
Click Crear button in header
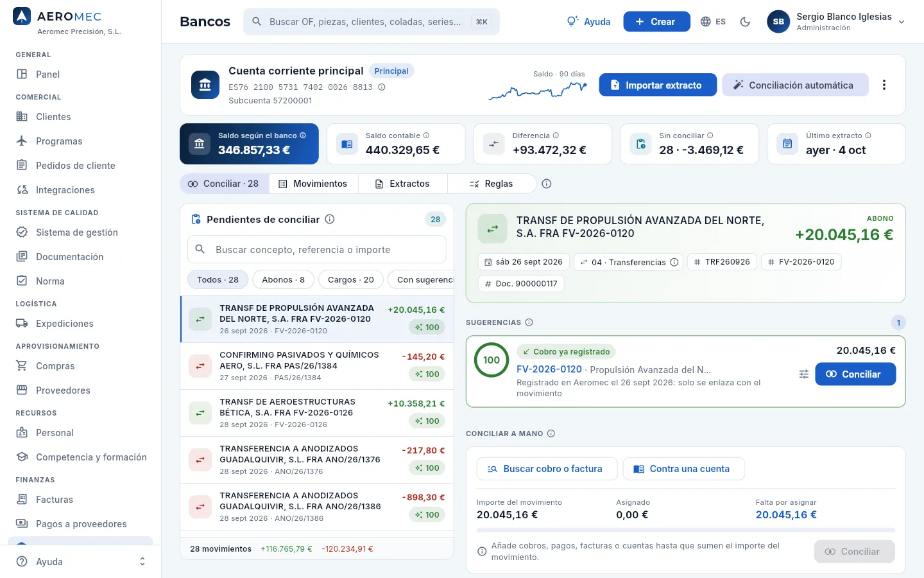point(656,22)
